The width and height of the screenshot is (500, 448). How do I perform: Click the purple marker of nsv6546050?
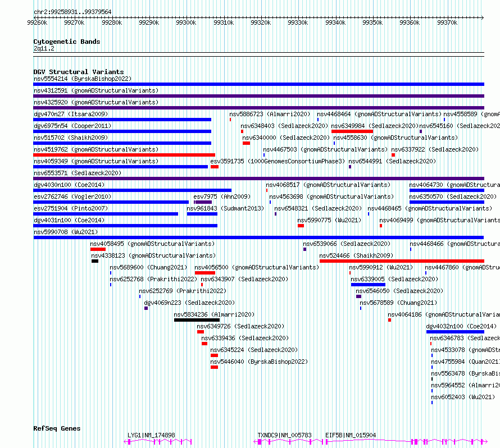click(359, 296)
